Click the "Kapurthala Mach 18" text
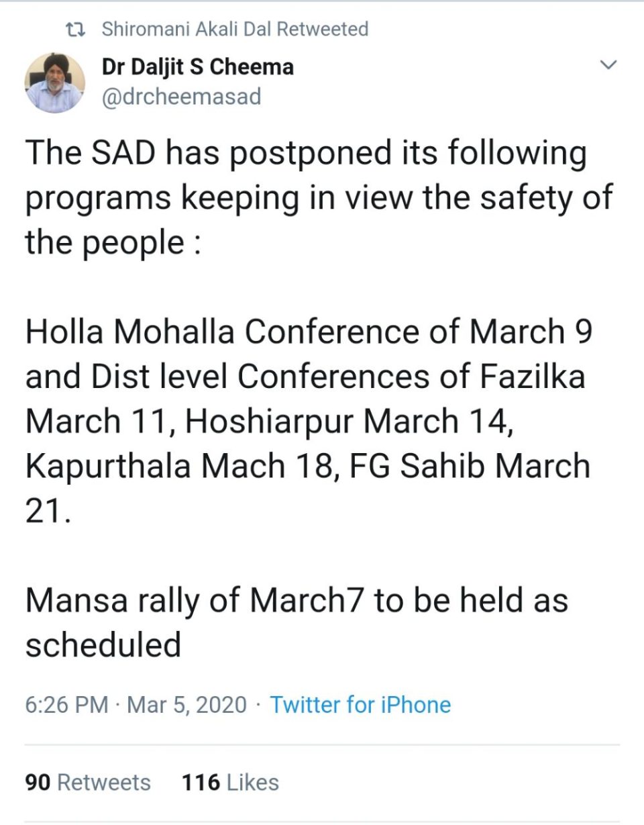Viewport: 644px width, 825px height. pyautogui.click(x=176, y=466)
